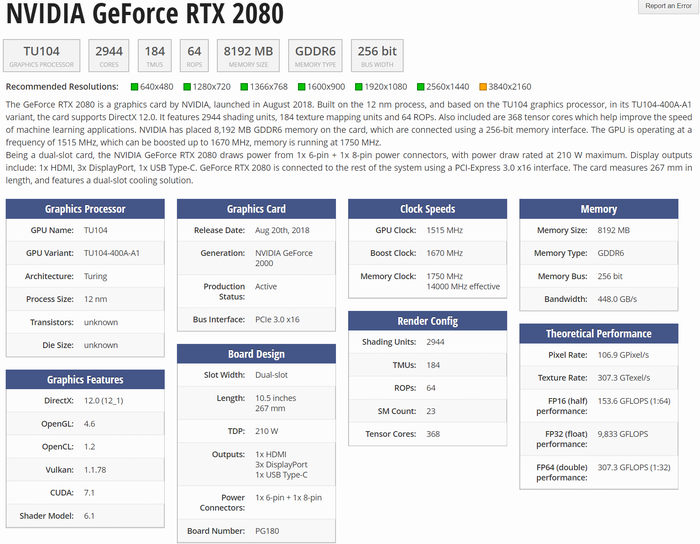Click the 256 bit bus width badge
The height and width of the screenshot is (544, 700).
click(377, 55)
